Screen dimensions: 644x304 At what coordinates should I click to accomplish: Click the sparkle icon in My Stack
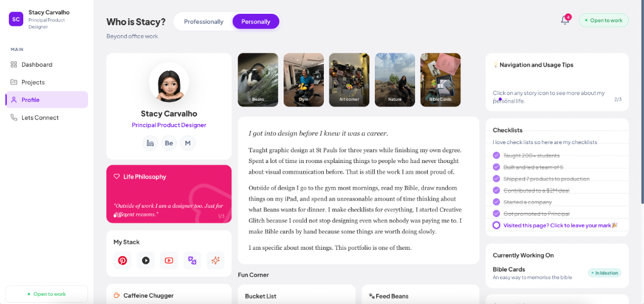click(216, 260)
